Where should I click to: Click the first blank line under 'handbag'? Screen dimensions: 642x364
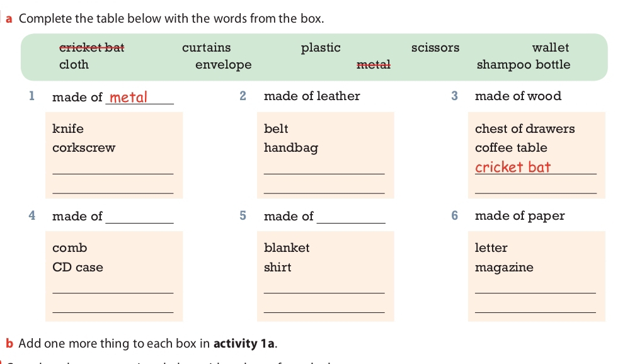point(324,169)
